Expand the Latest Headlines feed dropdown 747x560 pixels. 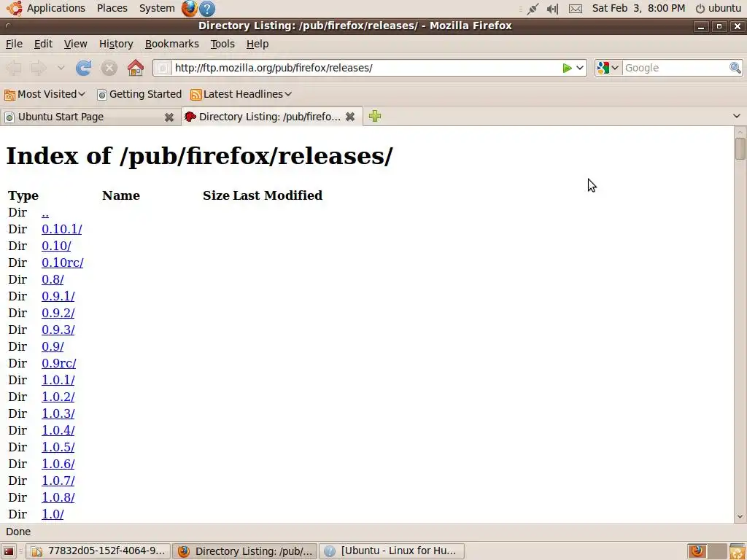click(x=241, y=94)
